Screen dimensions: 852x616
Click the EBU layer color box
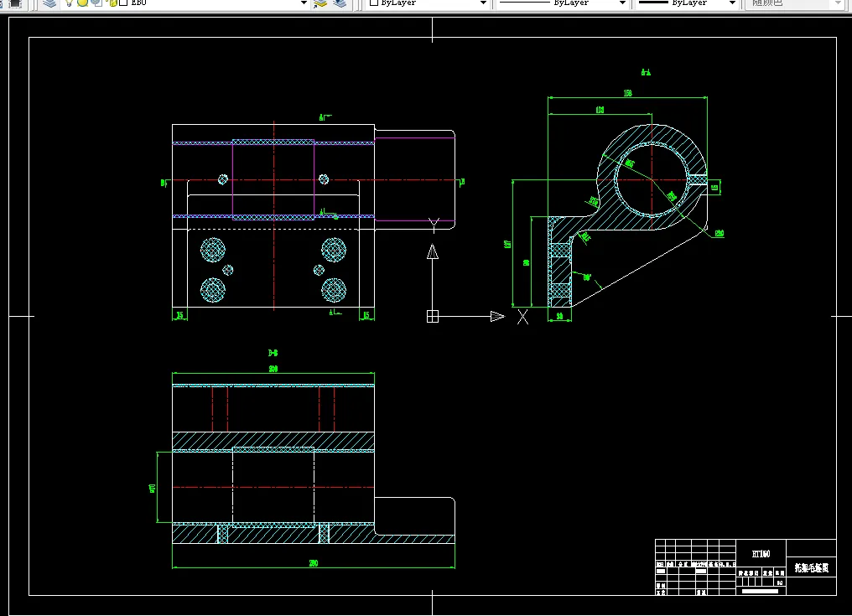123,3
